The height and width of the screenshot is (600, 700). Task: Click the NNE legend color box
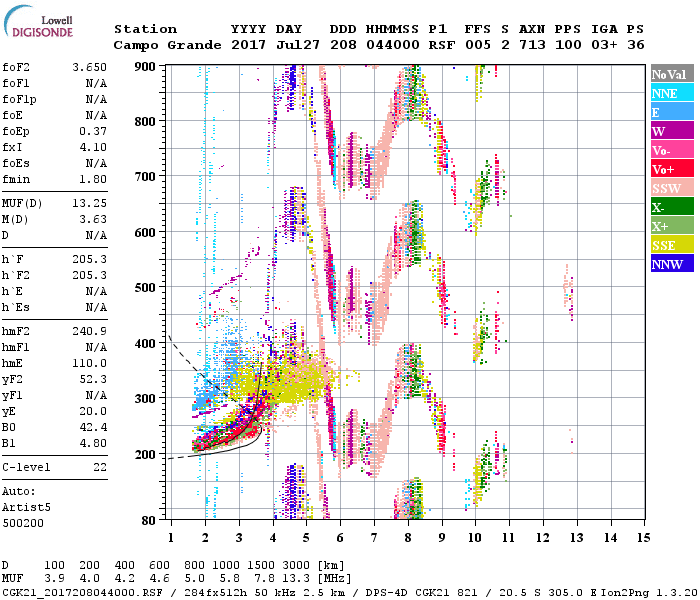pyautogui.click(x=672, y=93)
